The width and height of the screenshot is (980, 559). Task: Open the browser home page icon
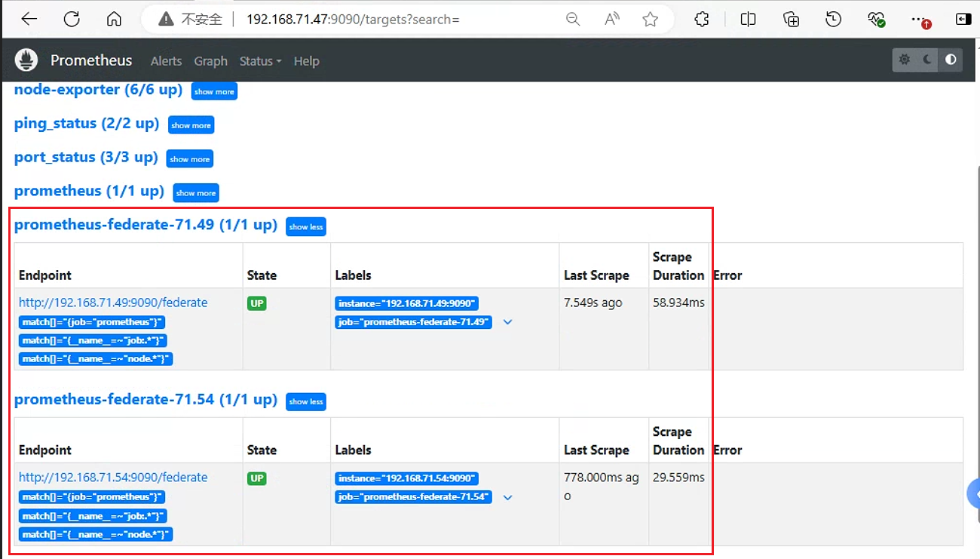coord(114,20)
